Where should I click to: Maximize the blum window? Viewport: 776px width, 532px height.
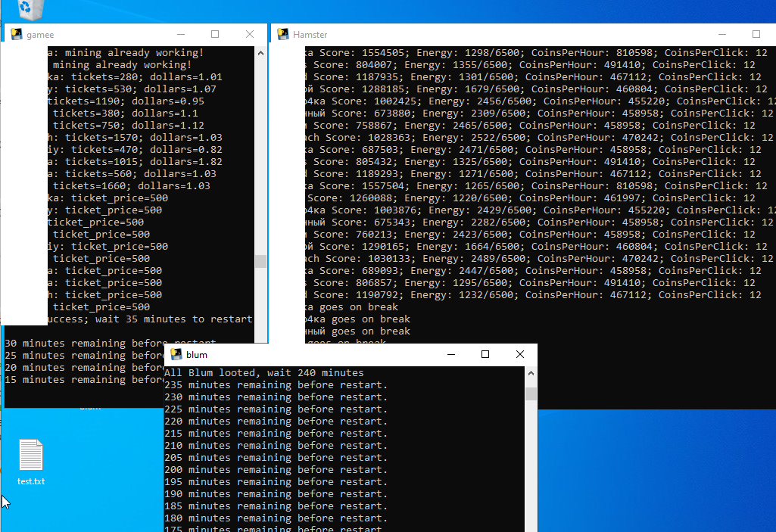[485, 354]
